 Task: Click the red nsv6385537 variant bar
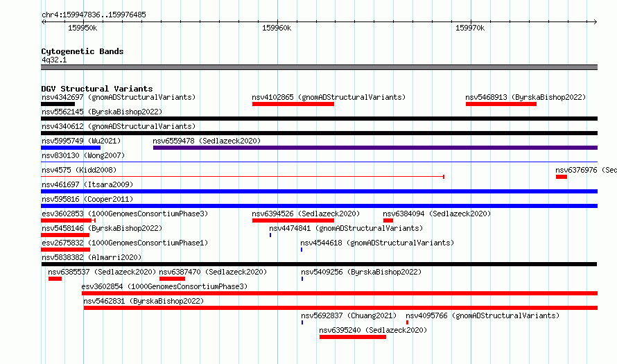pos(55,279)
